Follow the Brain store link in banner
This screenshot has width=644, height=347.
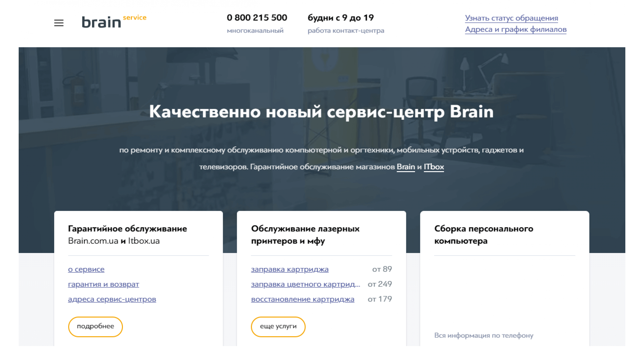click(406, 167)
